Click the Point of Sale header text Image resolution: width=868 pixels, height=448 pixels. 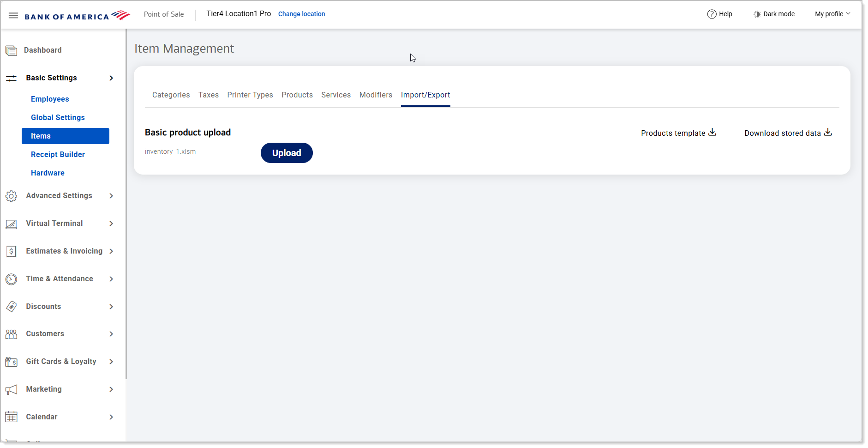pos(164,14)
